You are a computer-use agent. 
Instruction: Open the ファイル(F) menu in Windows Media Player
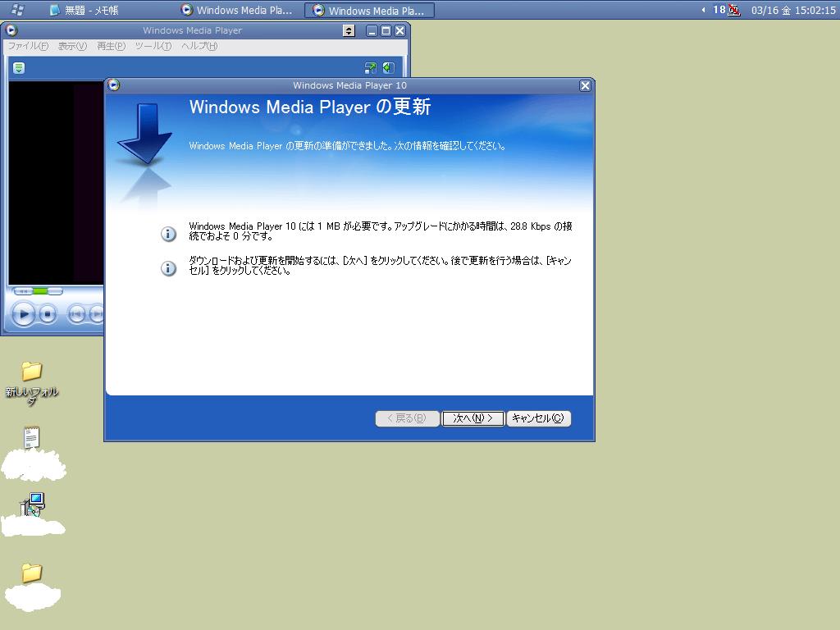[x=28, y=46]
